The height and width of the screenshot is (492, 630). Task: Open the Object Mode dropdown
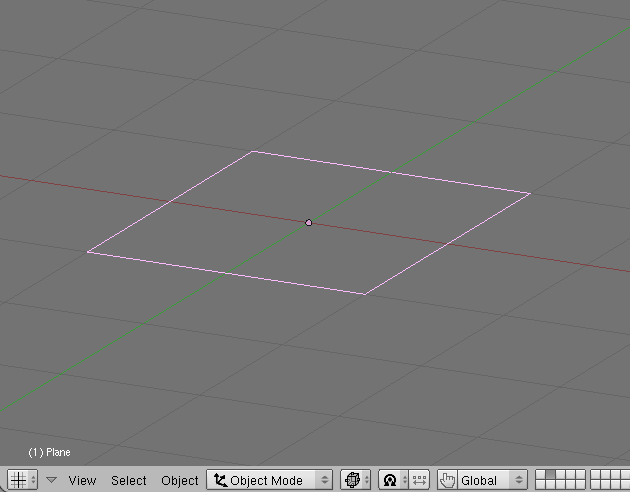pyautogui.click(x=270, y=480)
